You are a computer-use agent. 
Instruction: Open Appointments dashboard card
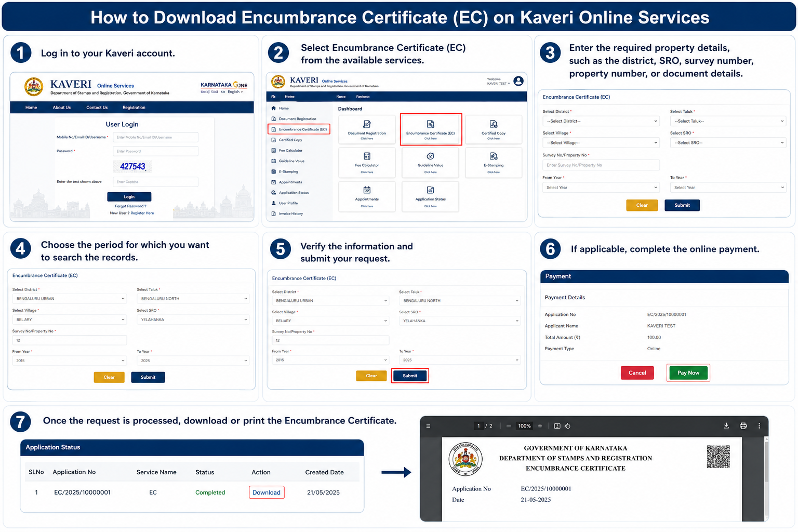tap(367, 196)
